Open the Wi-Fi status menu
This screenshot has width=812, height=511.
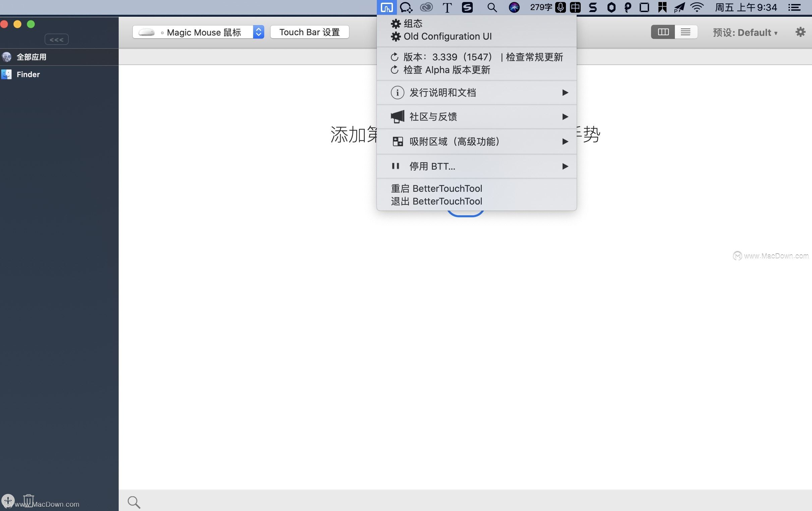(697, 7)
